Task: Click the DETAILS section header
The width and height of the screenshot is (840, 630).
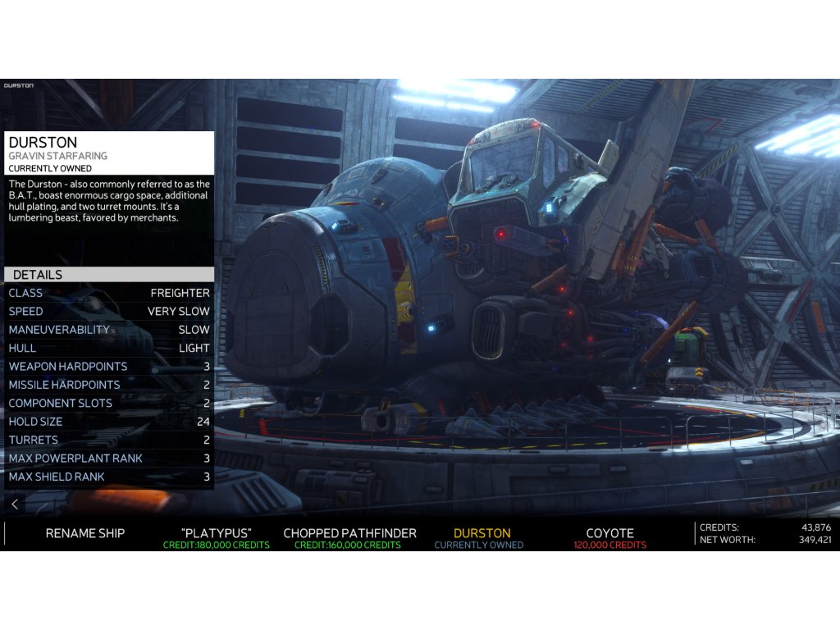Action: pyautogui.click(x=109, y=275)
